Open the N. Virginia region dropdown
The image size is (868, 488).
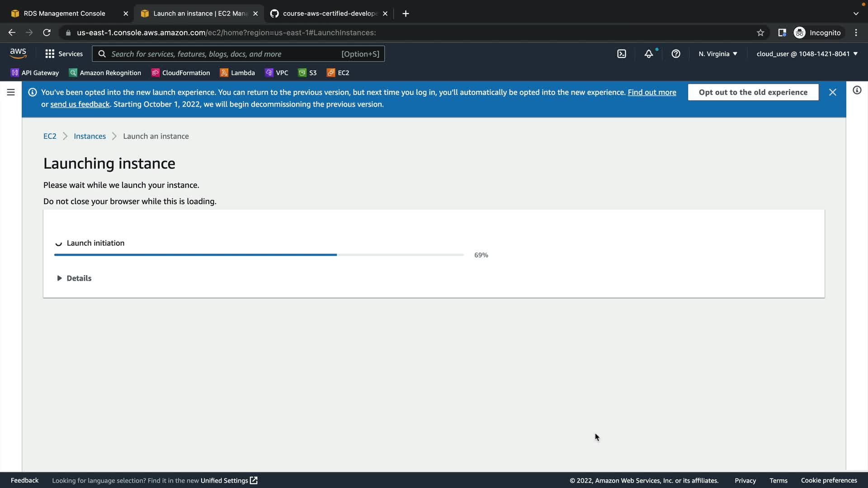(717, 54)
